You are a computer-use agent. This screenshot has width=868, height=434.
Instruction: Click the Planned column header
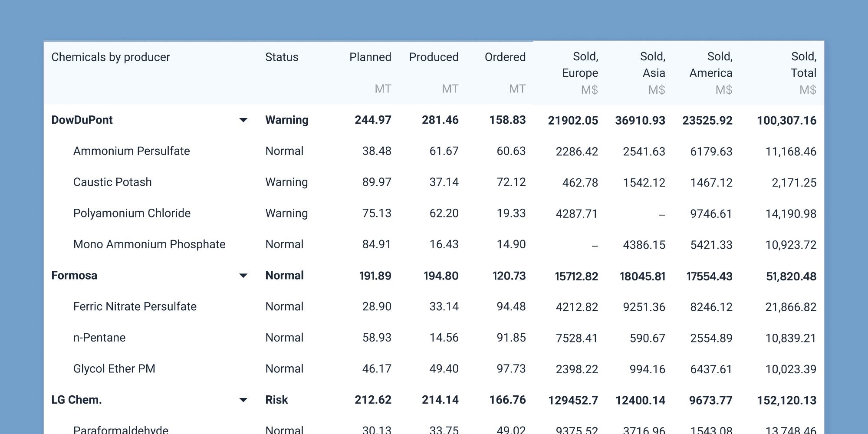pos(370,57)
